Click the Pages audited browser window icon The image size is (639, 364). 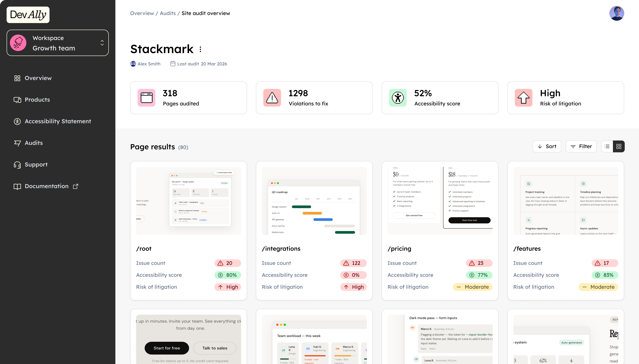(x=146, y=98)
